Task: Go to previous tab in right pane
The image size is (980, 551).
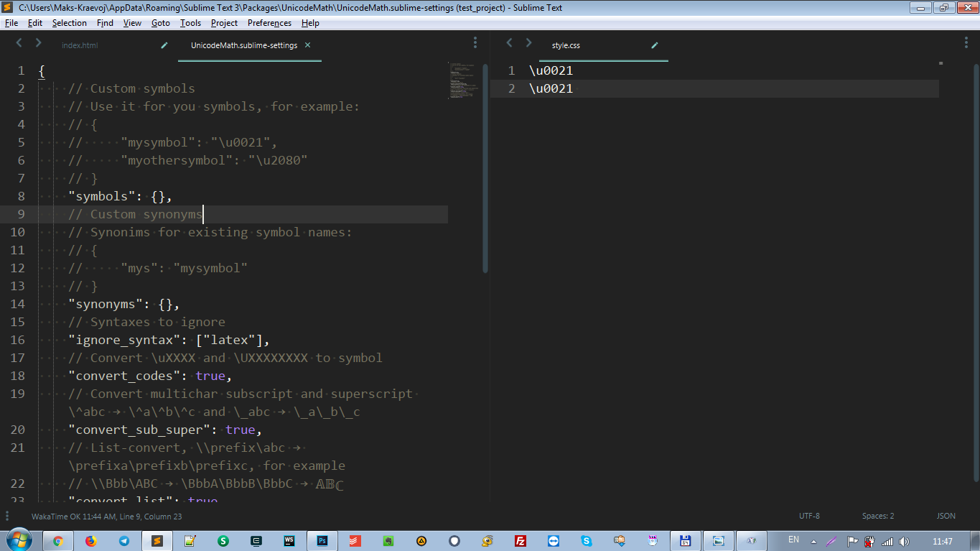Action: pyautogui.click(x=510, y=43)
